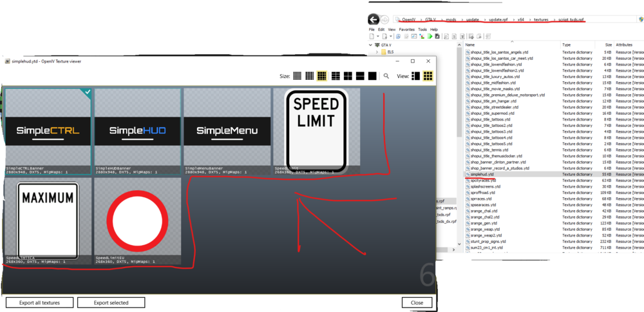
Task: Click 'textures' breadcrumb segment
Action: point(541,20)
